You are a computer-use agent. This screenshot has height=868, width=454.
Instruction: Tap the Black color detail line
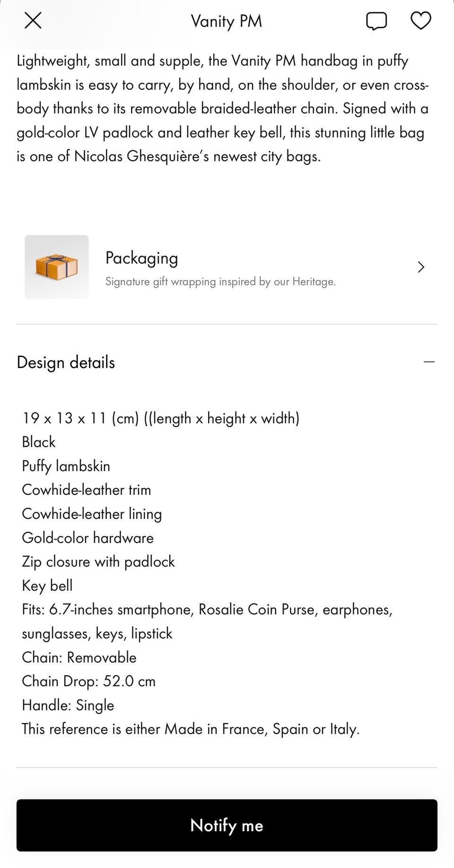39,442
